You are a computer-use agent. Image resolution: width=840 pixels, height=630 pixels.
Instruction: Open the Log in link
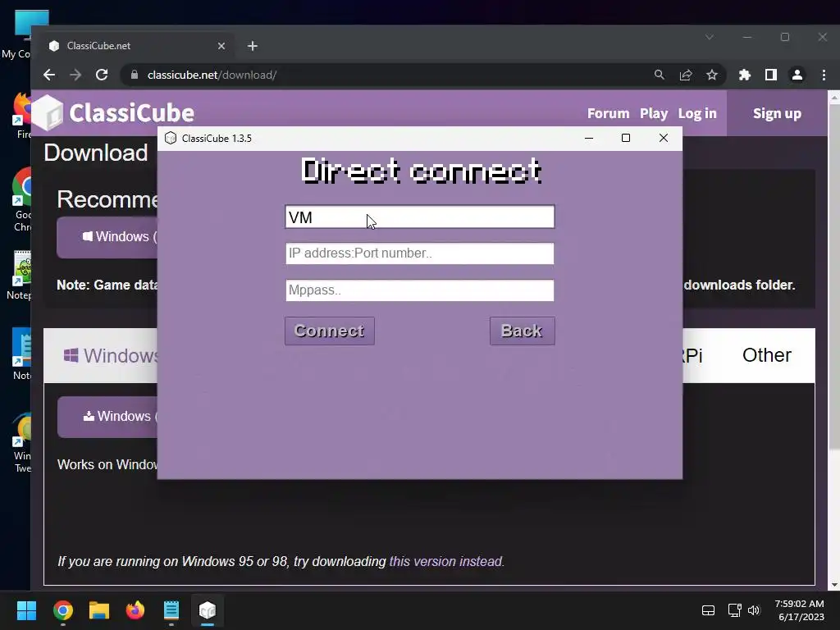point(697,113)
